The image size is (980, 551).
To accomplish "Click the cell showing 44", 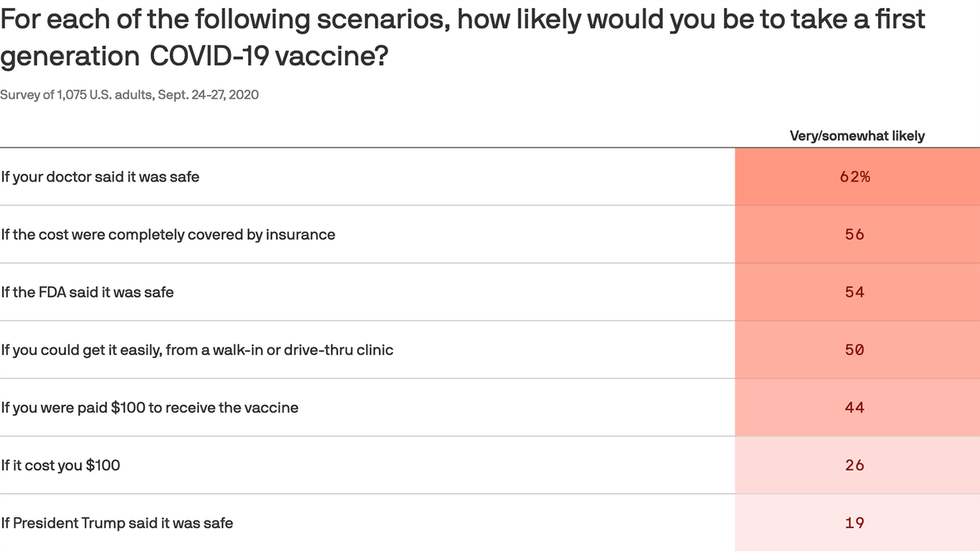I will [x=855, y=408].
